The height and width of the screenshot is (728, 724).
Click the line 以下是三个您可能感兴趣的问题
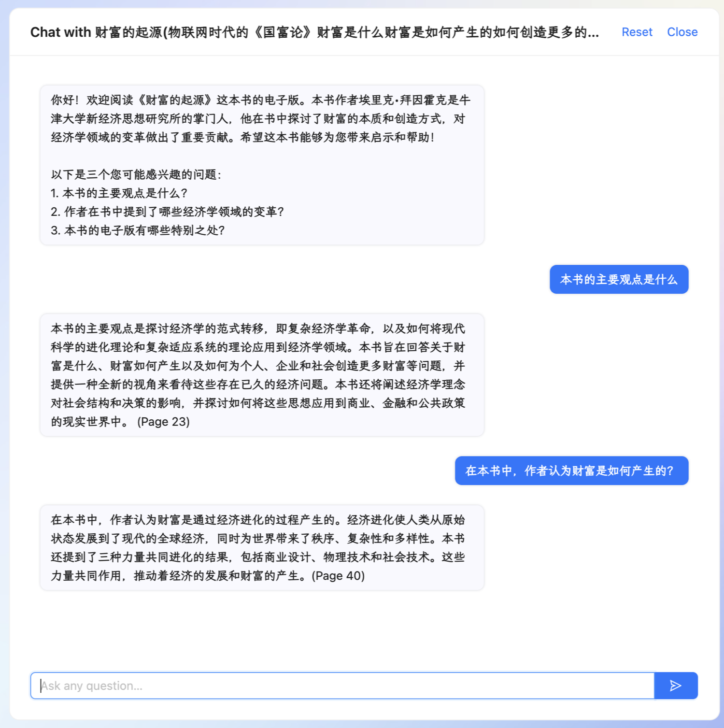click(136, 174)
